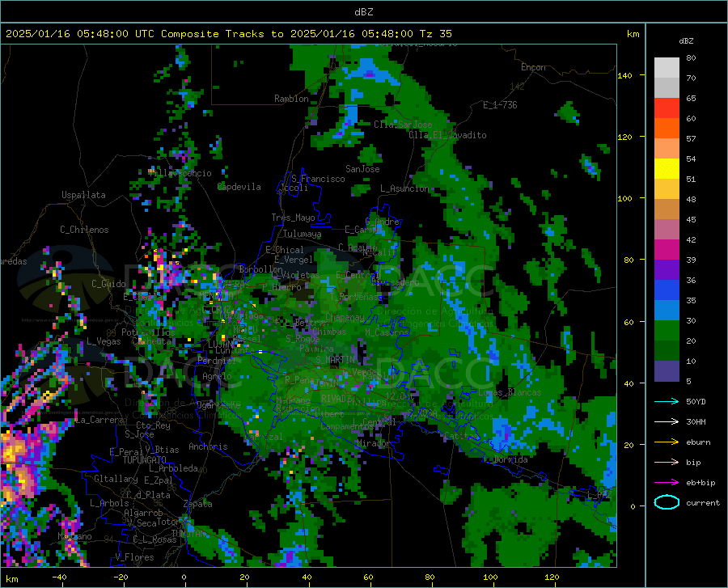
Task: Click the Zapata map label
Action: tap(197, 504)
